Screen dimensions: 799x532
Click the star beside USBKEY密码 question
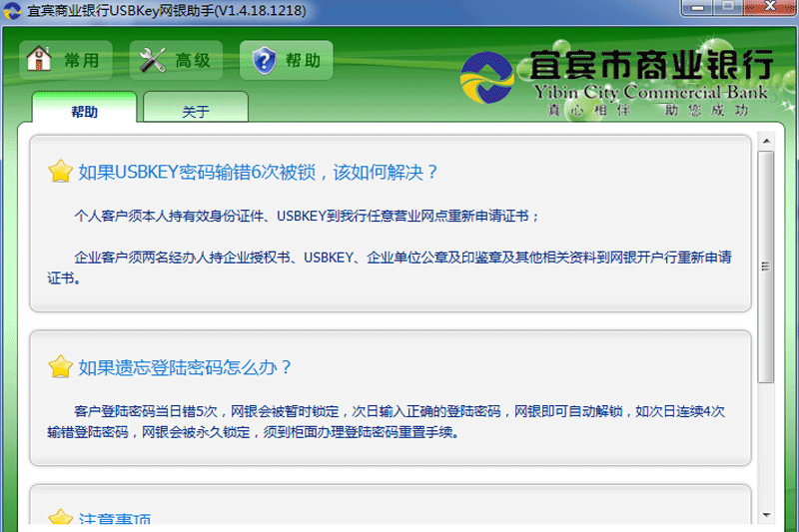click(x=60, y=171)
